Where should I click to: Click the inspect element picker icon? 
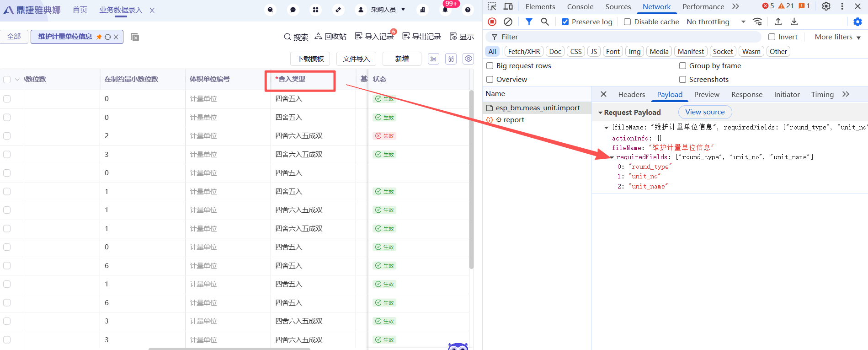pos(492,6)
